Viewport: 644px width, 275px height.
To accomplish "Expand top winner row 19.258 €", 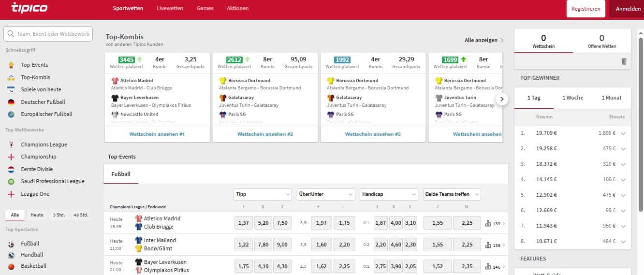I will tap(623, 149).
